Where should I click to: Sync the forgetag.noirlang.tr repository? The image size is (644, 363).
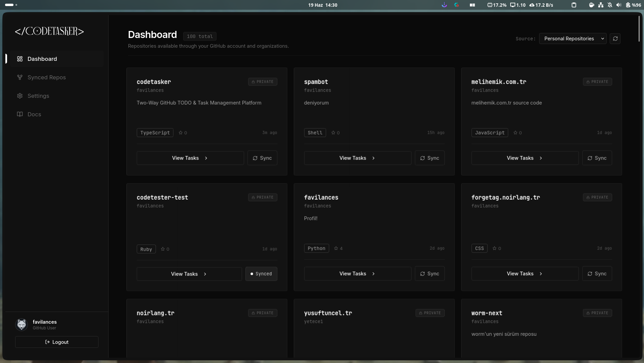coord(597,274)
